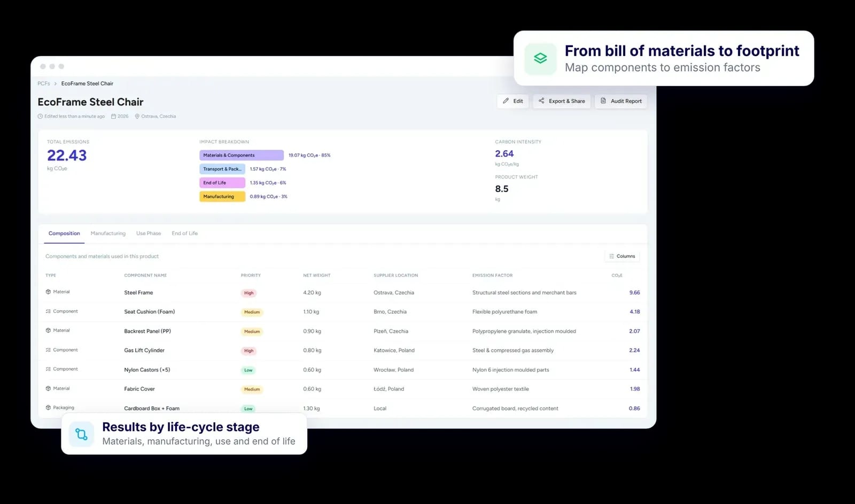
Task: Click the component icon in Seat Cushion row
Action: 48,311
